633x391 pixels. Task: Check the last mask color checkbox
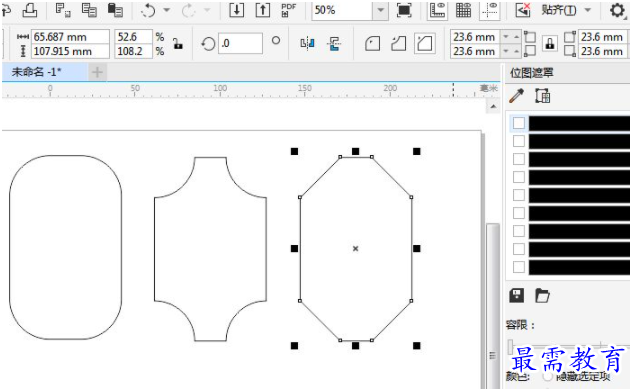(x=519, y=267)
